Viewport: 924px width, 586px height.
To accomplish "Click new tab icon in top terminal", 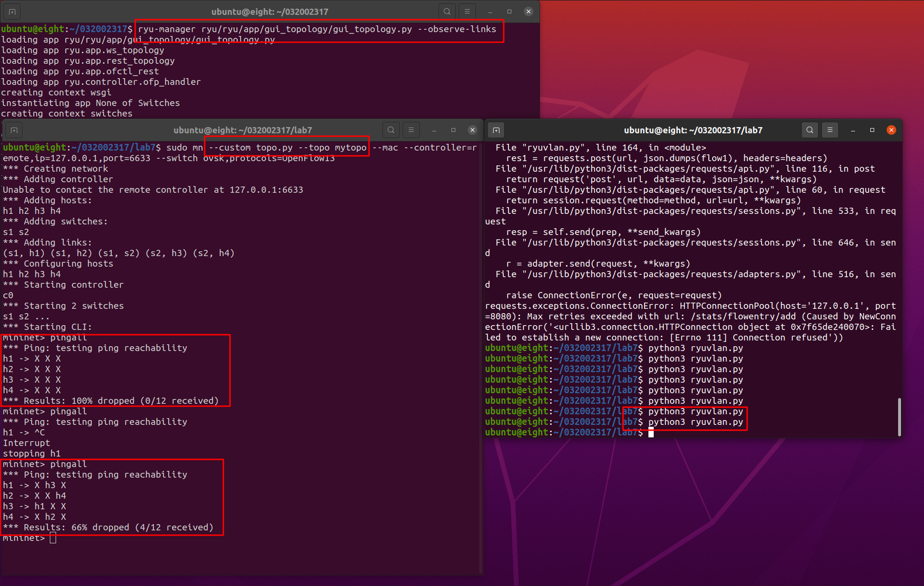I will (x=12, y=12).
